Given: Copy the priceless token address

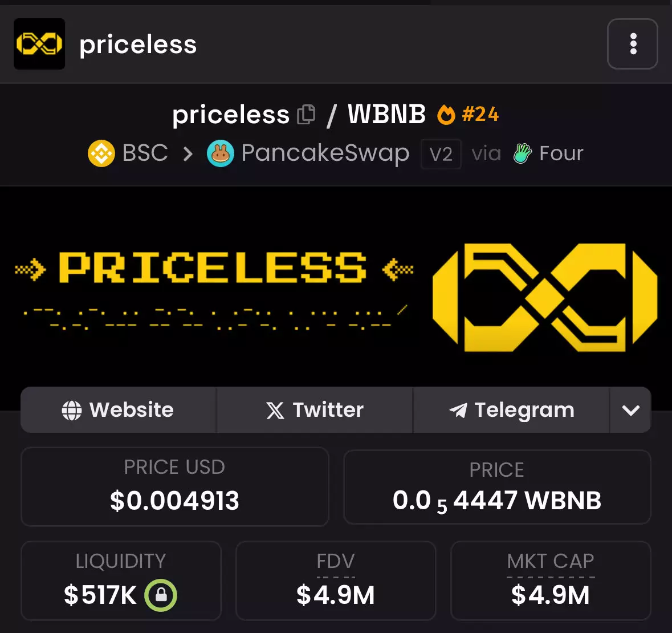Looking at the screenshot, I should tap(307, 115).
